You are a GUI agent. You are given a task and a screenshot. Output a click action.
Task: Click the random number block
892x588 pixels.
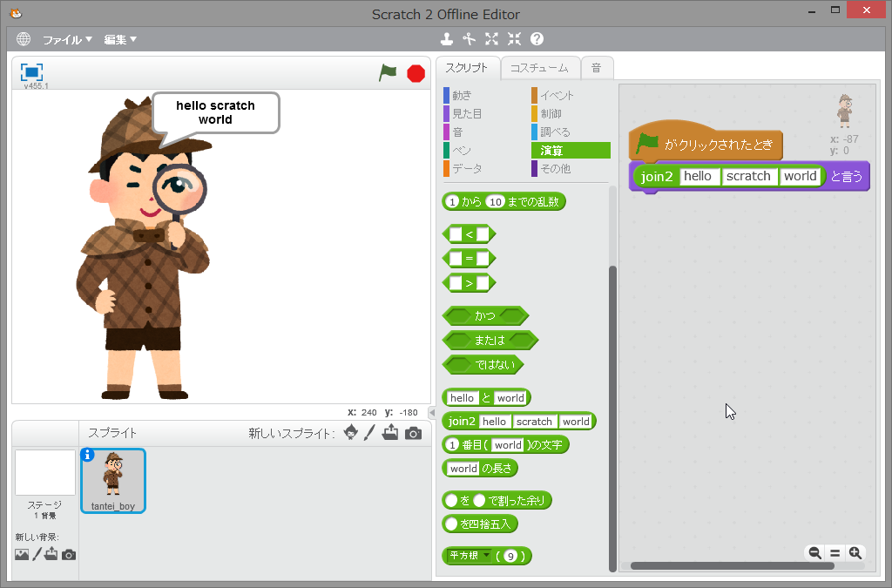click(x=503, y=202)
